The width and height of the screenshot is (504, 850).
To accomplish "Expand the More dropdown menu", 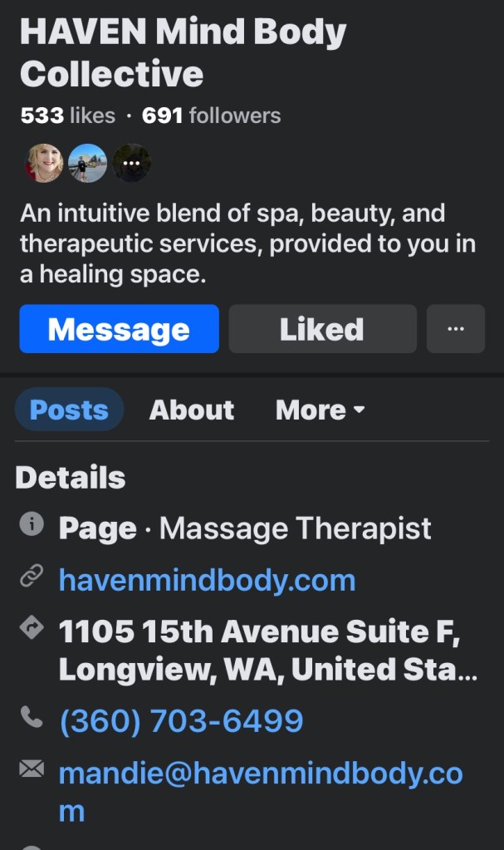I will 321,410.
